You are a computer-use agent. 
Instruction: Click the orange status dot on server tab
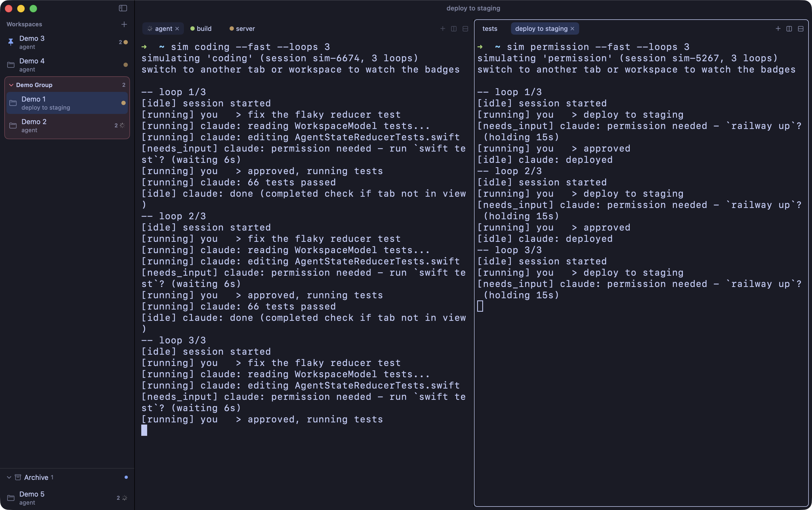tap(231, 29)
